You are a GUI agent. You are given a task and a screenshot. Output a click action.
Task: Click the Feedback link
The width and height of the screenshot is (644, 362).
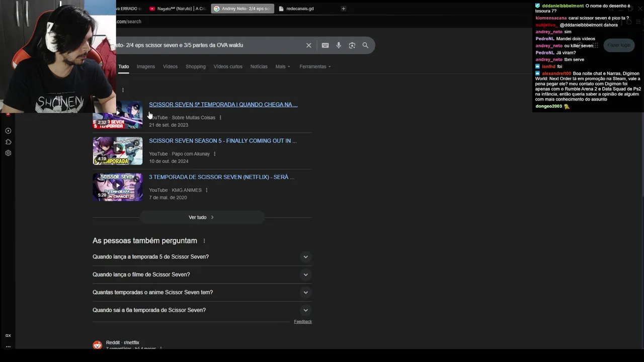pos(303,322)
